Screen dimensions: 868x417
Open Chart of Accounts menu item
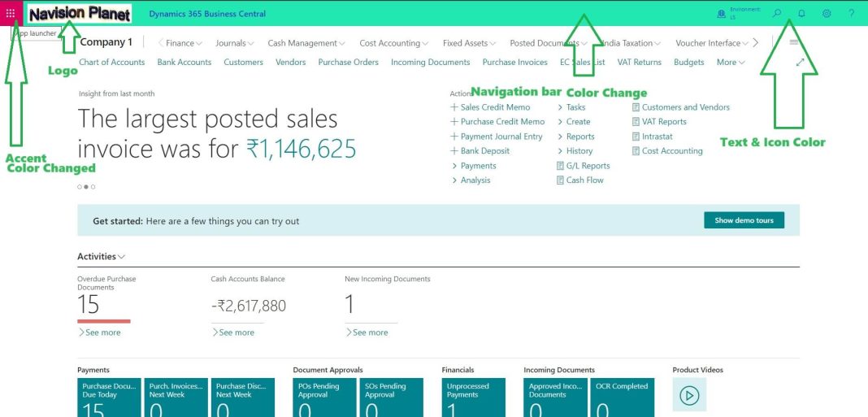coord(112,62)
